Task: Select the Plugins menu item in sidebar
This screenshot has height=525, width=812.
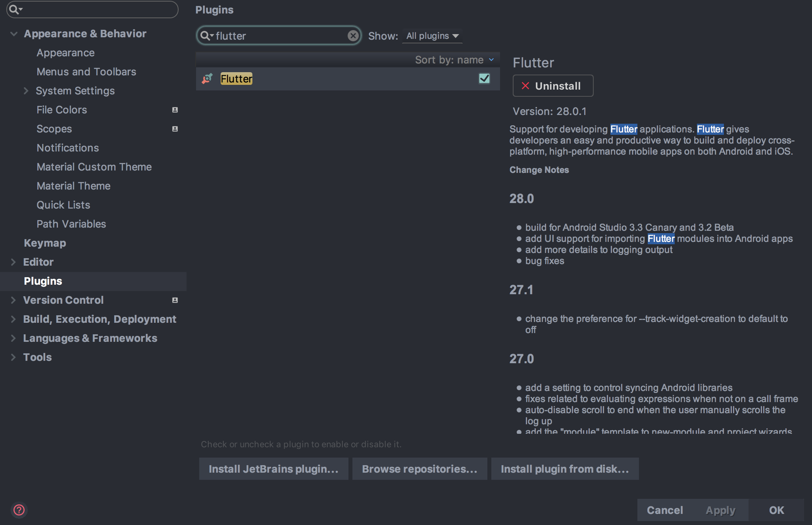Action: click(42, 281)
